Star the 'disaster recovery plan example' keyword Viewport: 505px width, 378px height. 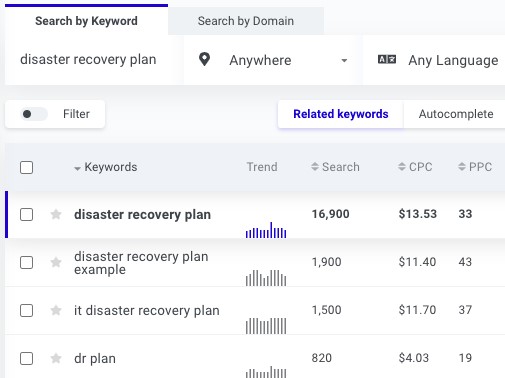coord(56,262)
